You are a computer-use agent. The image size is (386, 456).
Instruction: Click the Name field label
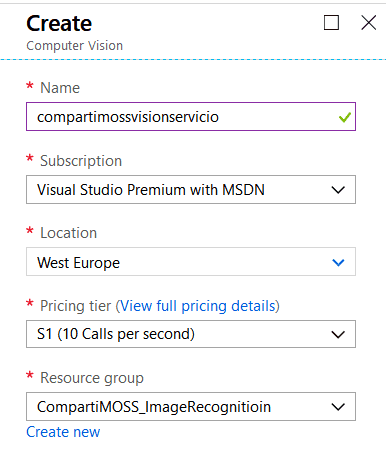pos(60,88)
